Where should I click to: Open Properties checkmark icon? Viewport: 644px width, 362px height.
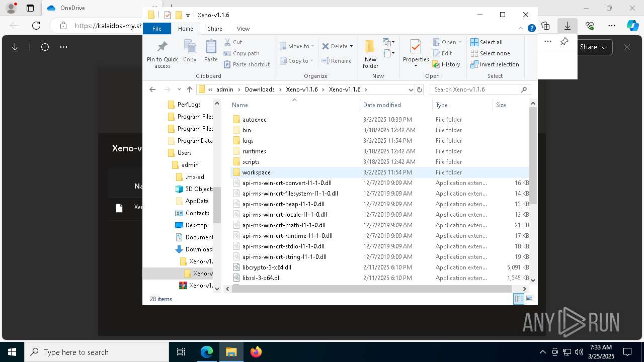pos(416,47)
